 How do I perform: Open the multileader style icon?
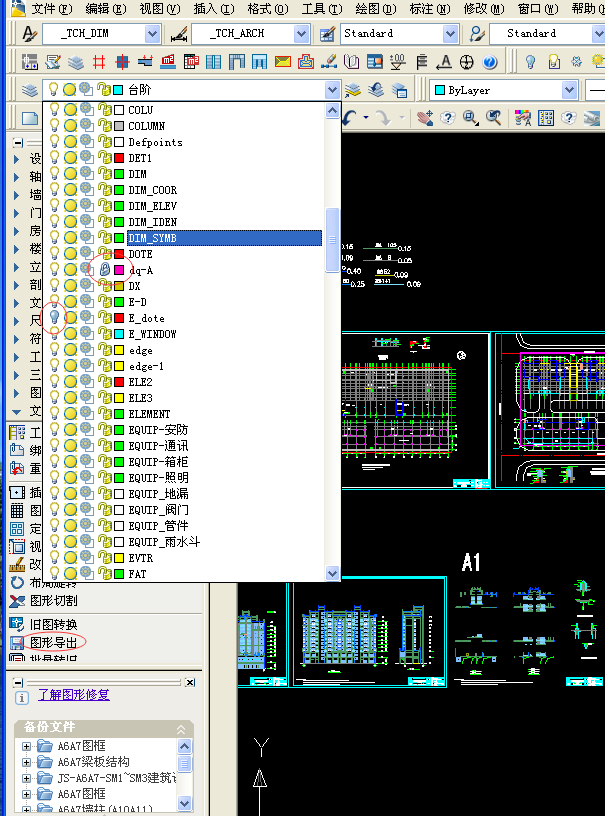(477, 34)
